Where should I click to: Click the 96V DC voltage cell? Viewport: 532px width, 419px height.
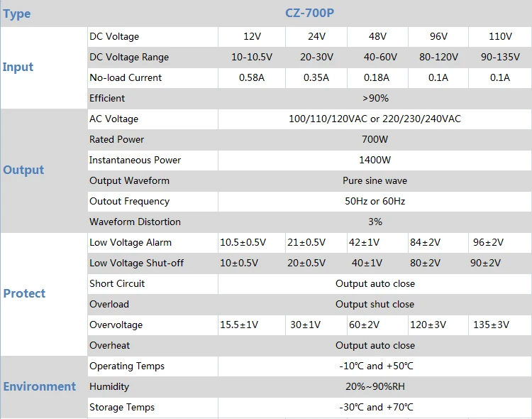coord(438,36)
